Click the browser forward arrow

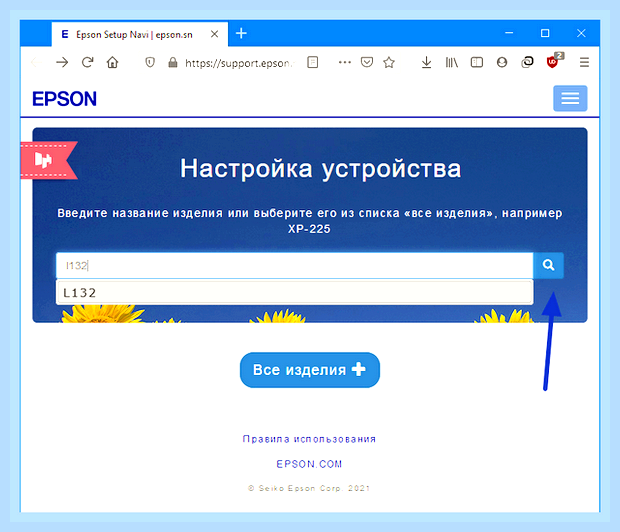[62, 62]
